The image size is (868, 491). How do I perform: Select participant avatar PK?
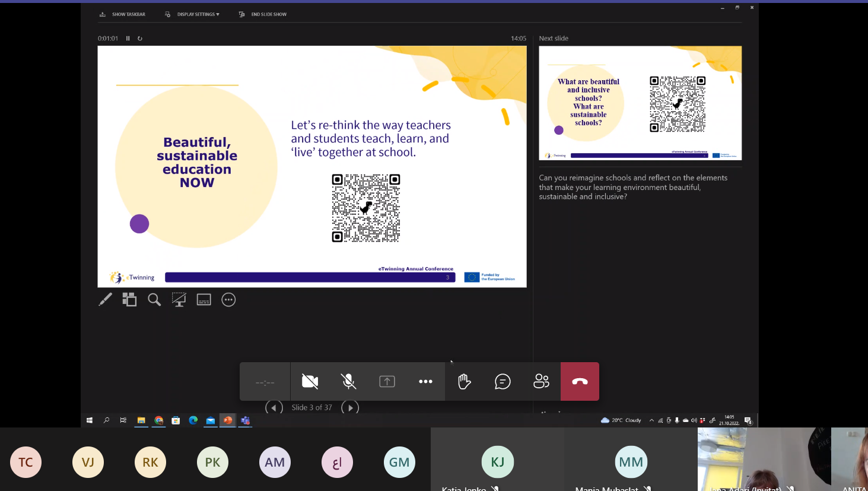coord(212,462)
